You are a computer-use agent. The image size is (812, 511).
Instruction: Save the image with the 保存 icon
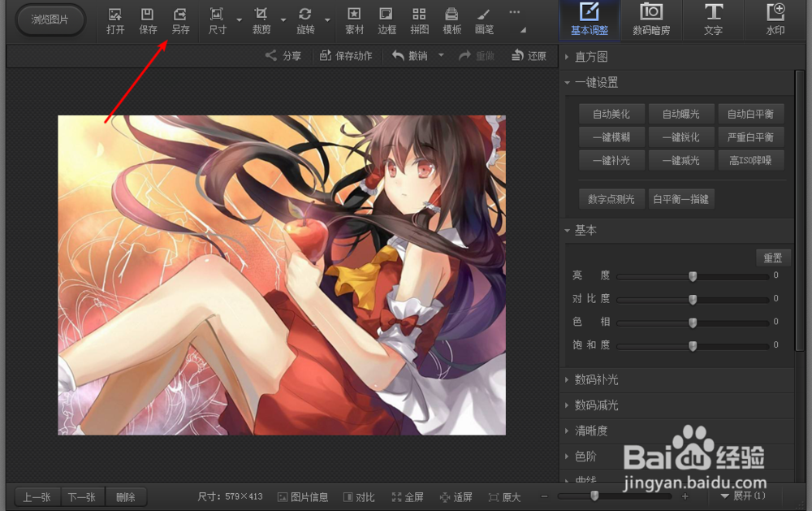(148, 21)
